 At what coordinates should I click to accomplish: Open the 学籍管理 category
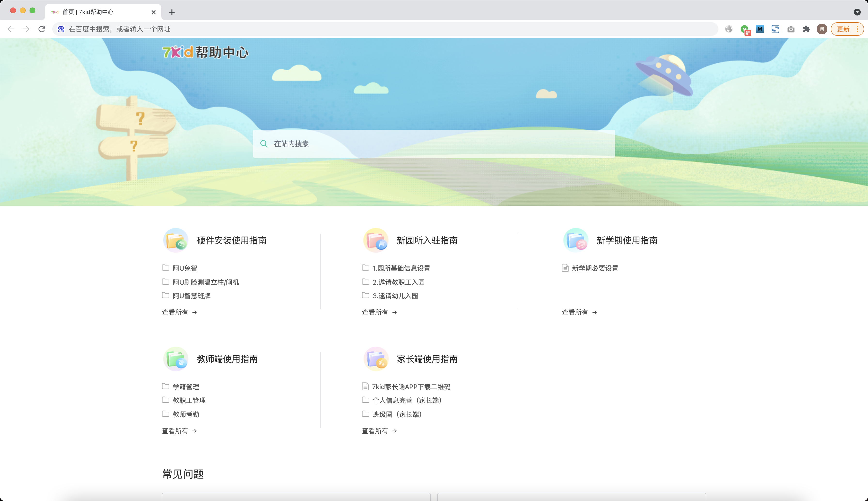click(x=186, y=387)
